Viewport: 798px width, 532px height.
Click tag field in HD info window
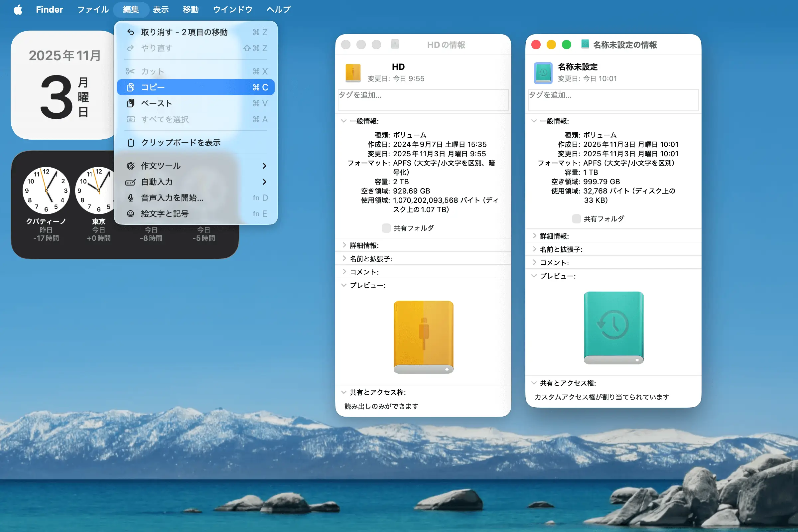point(423,100)
